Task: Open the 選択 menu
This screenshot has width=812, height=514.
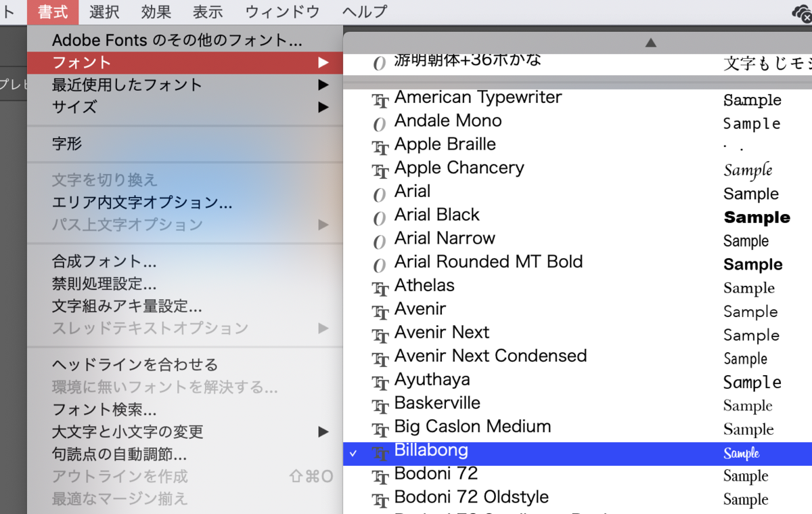Action: (104, 12)
